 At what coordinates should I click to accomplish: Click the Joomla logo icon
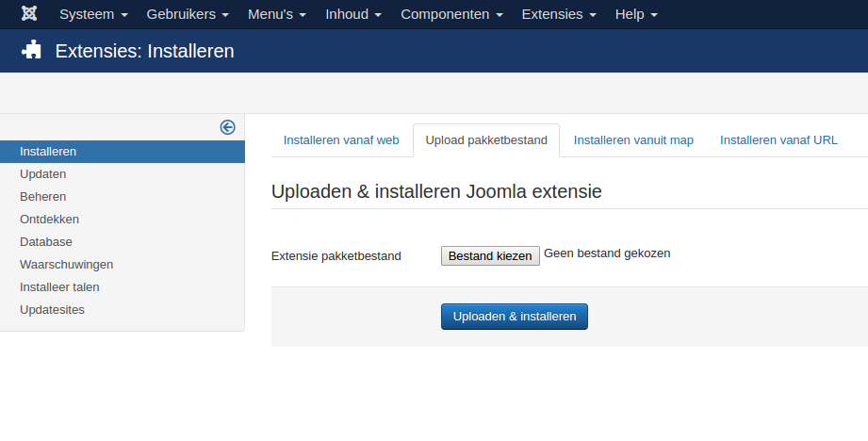tap(29, 14)
